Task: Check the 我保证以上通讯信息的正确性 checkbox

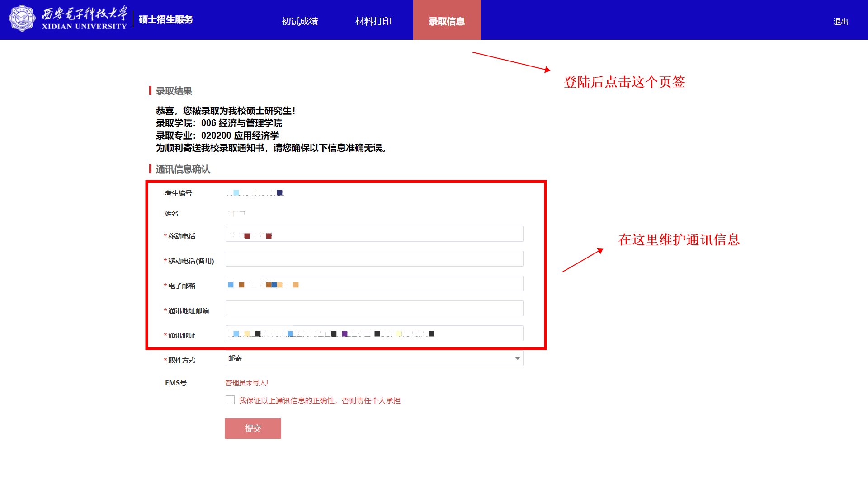Action: pyautogui.click(x=230, y=400)
